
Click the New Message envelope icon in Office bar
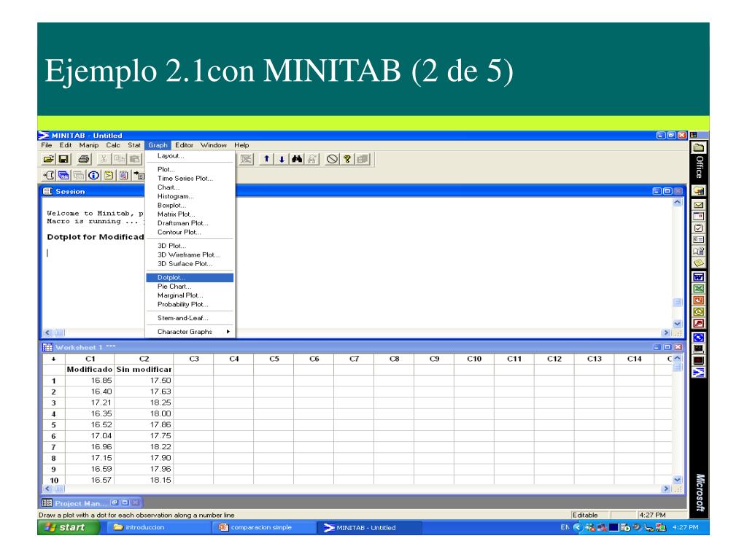click(x=698, y=205)
